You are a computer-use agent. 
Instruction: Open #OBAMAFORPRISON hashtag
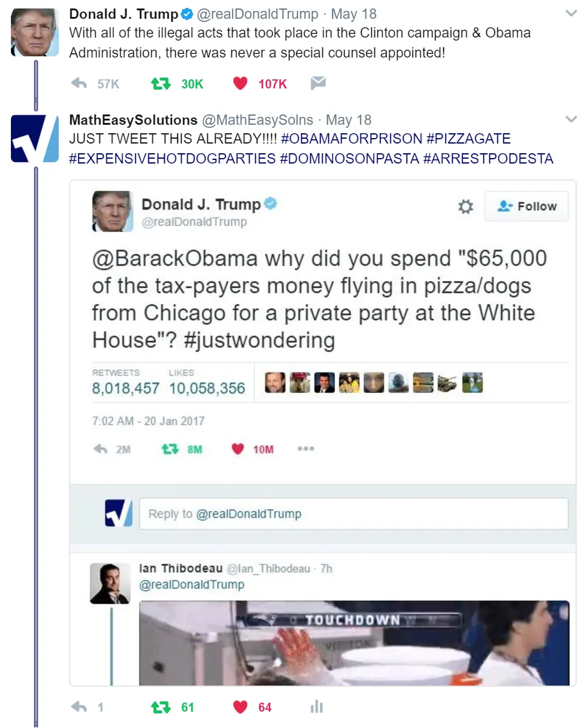[351, 139]
